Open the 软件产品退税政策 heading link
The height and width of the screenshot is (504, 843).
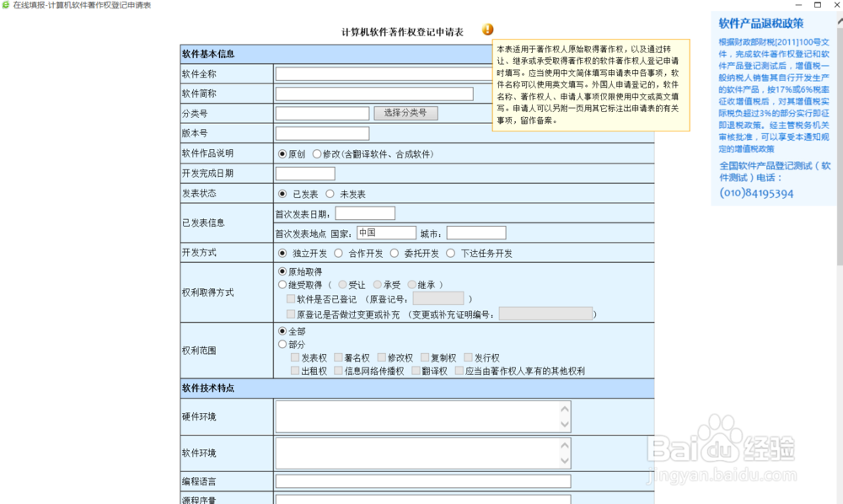tap(760, 24)
